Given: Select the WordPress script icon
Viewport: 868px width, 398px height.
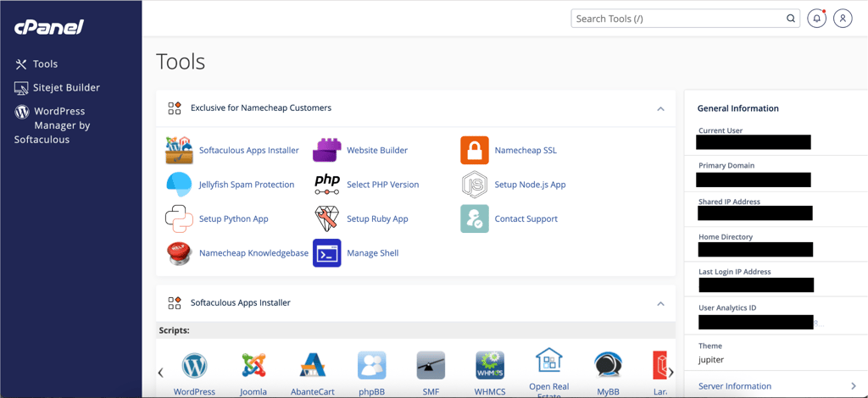Looking at the screenshot, I should [194, 365].
